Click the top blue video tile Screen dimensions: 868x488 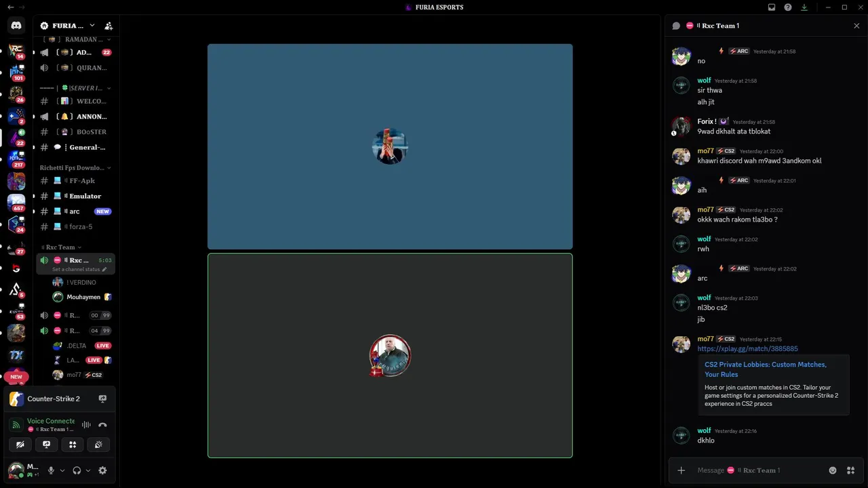click(390, 146)
